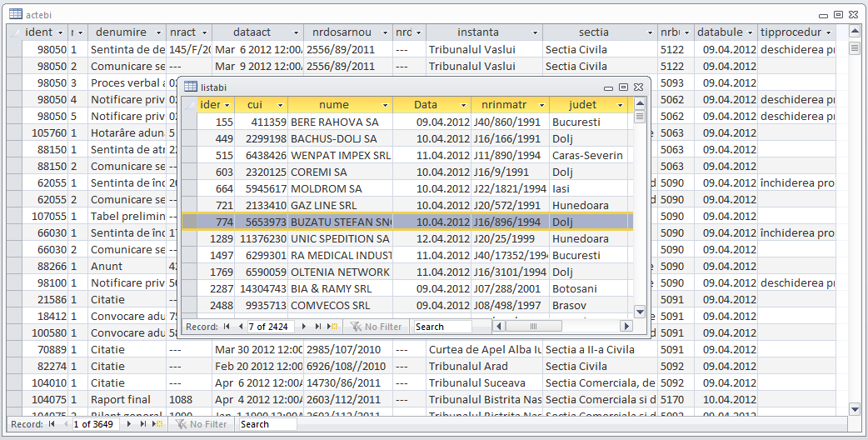This screenshot has width=868, height=440.
Task: Select the BUZATU STEFAN row selector
Action: coord(189,222)
